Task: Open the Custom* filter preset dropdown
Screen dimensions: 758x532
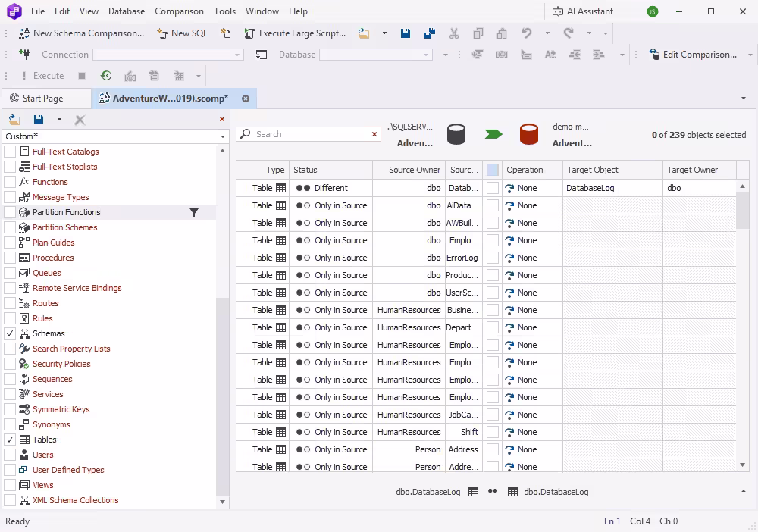Action: [x=222, y=136]
